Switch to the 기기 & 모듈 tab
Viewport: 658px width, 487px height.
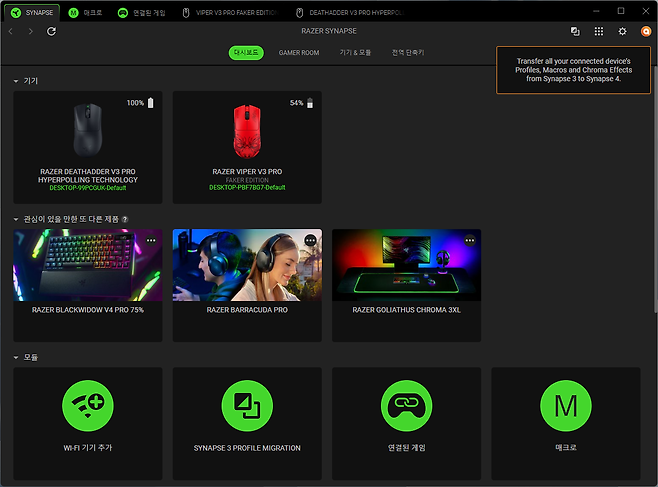[x=355, y=52]
